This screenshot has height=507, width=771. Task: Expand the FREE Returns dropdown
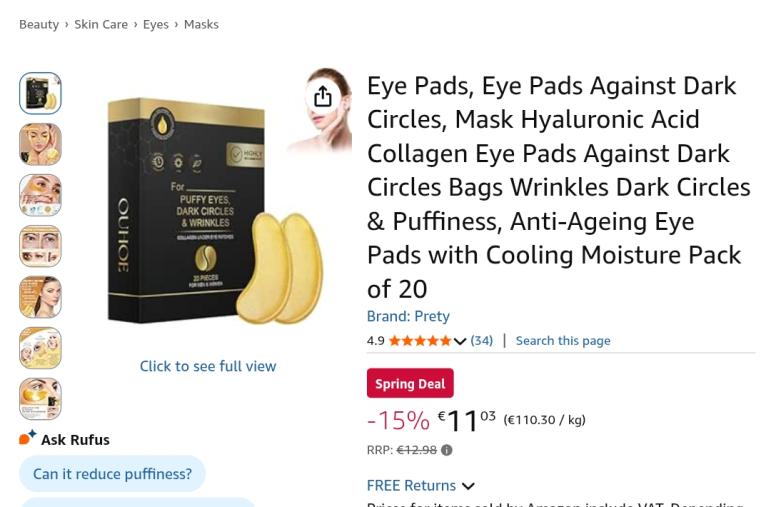468,486
